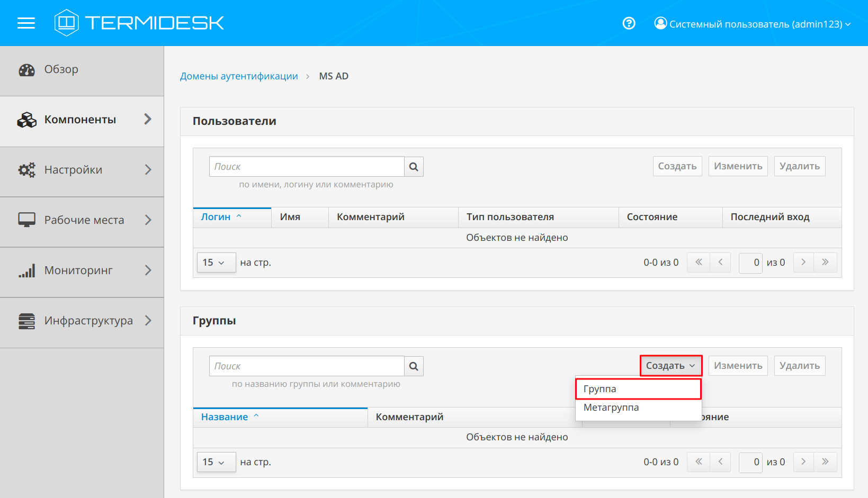Image resolution: width=868 pixels, height=498 pixels.
Task: Open the help question mark icon
Action: tap(629, 23)
